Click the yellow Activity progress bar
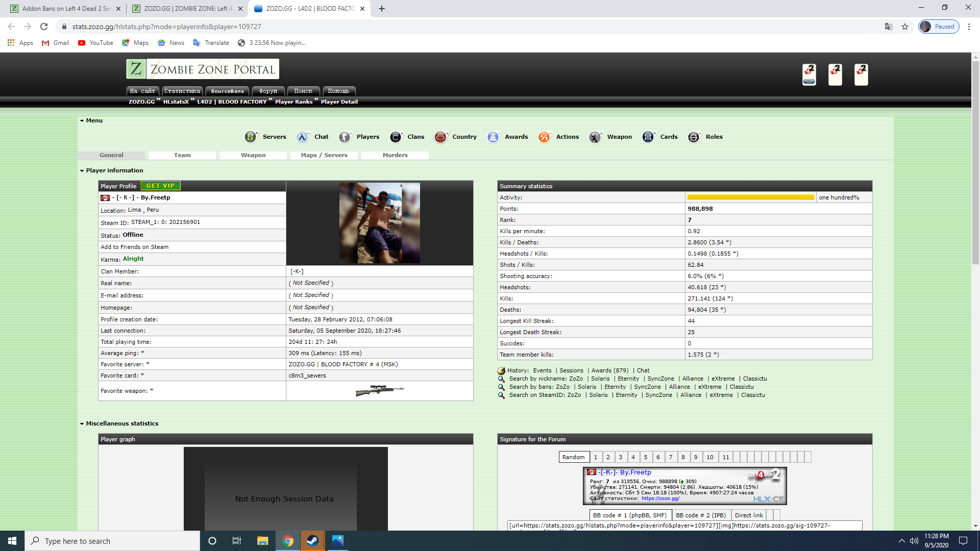This screenshot has height=551, width=980. (x=750, y=197)
